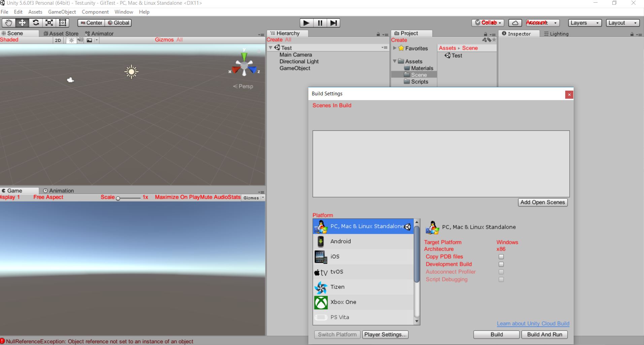Select the Move tool
Viewport: 644px width, 345px height.
point(22,23)
